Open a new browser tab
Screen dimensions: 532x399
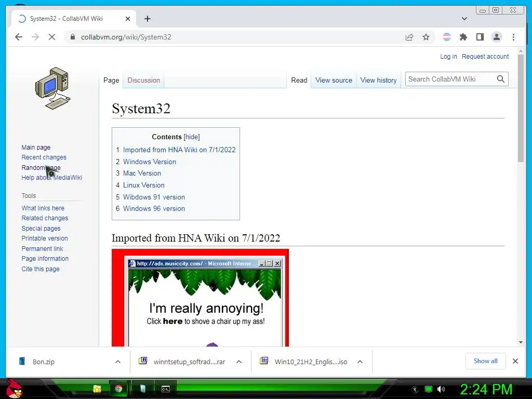[147, 19]
